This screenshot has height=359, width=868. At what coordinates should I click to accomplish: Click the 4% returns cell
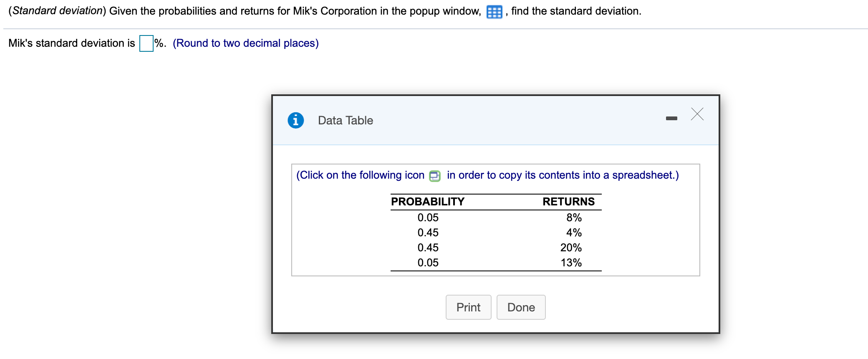(573, 233)
